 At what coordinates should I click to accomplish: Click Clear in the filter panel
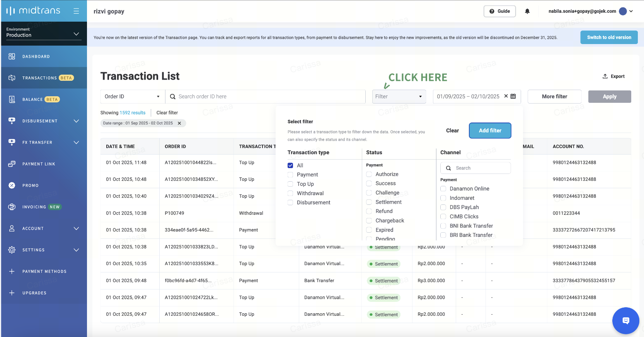[452, 131]
